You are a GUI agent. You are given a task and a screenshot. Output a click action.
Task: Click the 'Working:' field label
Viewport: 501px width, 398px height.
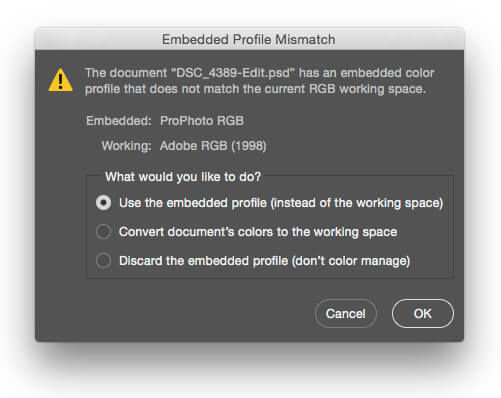(x=126, y=146)
